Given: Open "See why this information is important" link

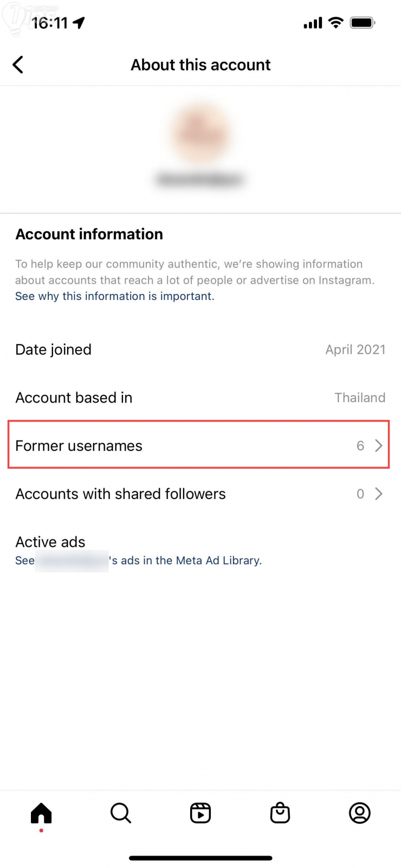Looking at the screenshot, I should [115, 296].
